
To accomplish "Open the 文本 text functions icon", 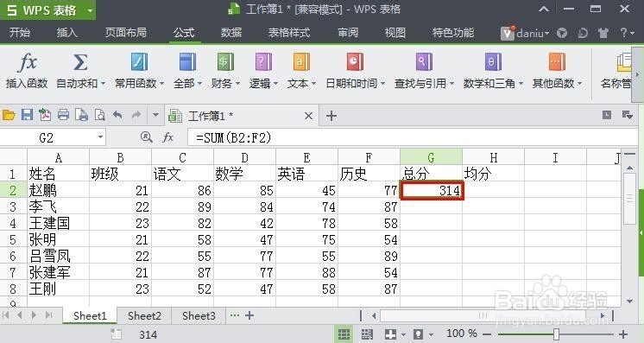I will click(x=301, y=62).
